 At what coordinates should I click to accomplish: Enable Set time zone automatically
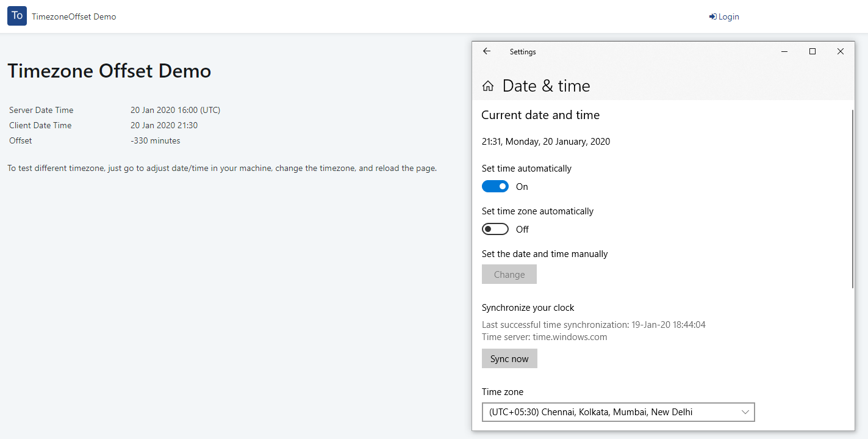click(495, 230)
